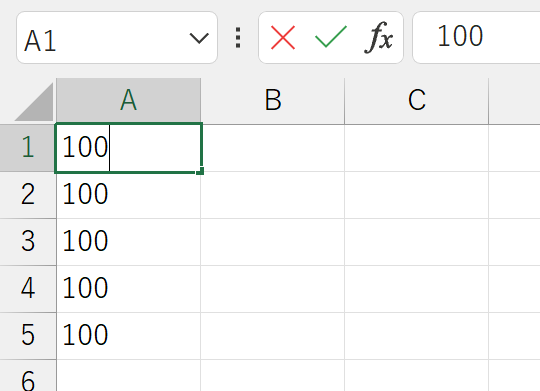The height and width of the screenshot is (391, 540).
Task: Expand the Name Box dropdown arrow
Action: pyautogui.click(x=199, y=38)
